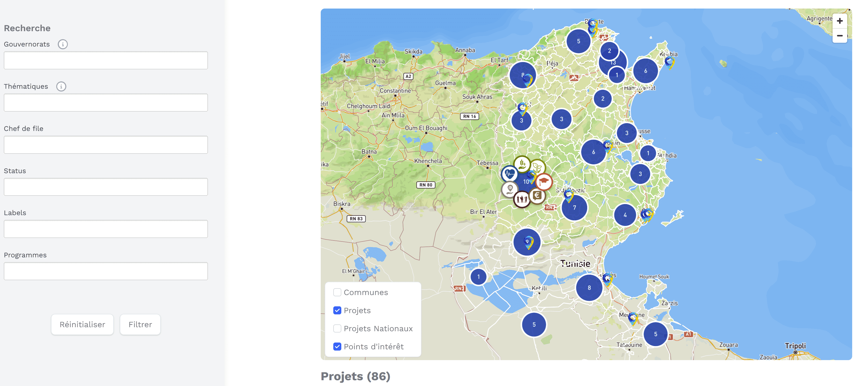Open the Gouvernorats dropdown field
868x386 pixels.
(x=105, y=60)
